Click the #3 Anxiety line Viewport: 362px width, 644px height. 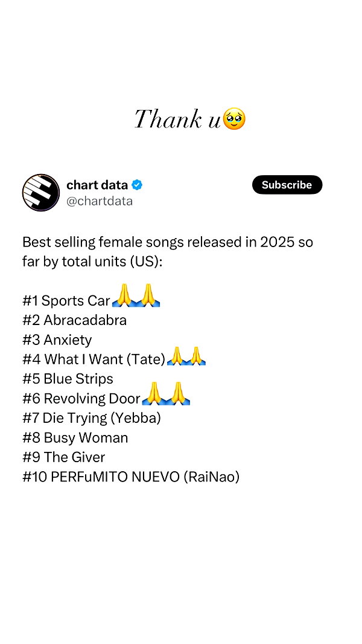point(57,340)
